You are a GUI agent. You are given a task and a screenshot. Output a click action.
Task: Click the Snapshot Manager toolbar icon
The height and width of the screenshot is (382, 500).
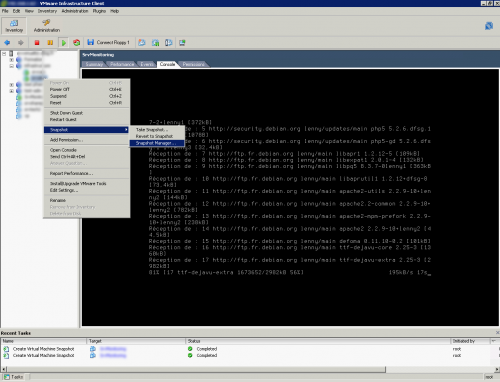(169, 43)
